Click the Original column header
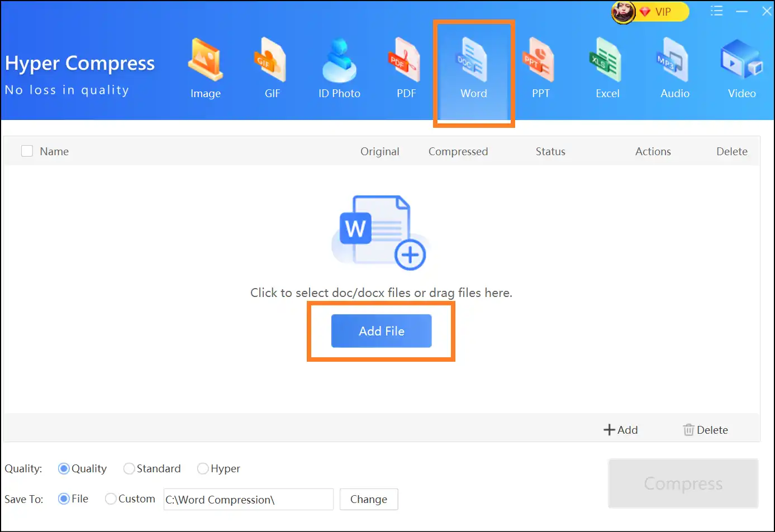The image size is (775, 532). [x=380, y=151]
